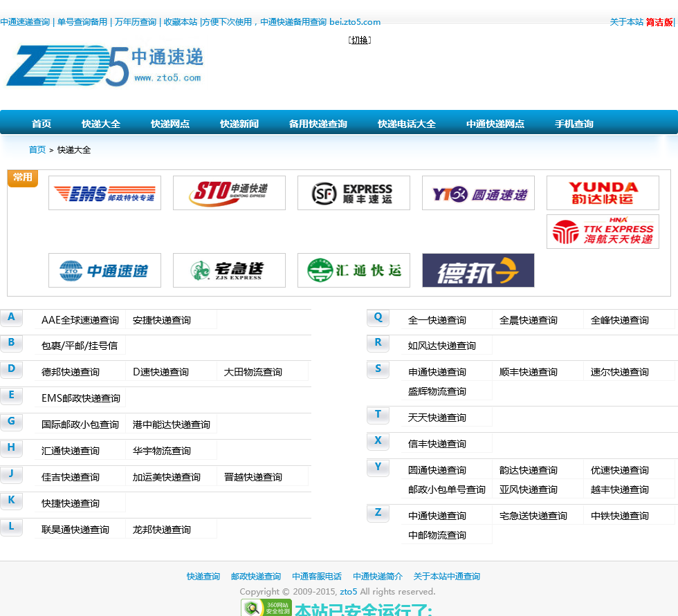Image resolution: width=678 pixels, height=616 pixels.
Task: Click the letter G index badge
Action: tap(11, 422)
